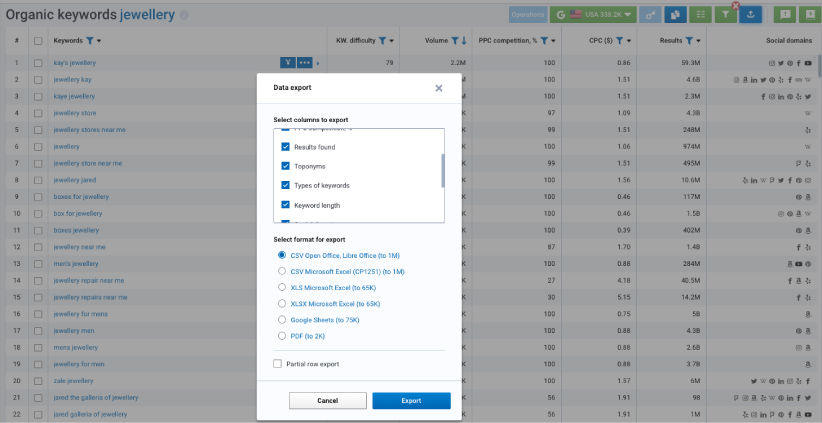Screen dimensions: 822x423
Task: Tick the select-all checkbox in table header
Action: point(38,40)
